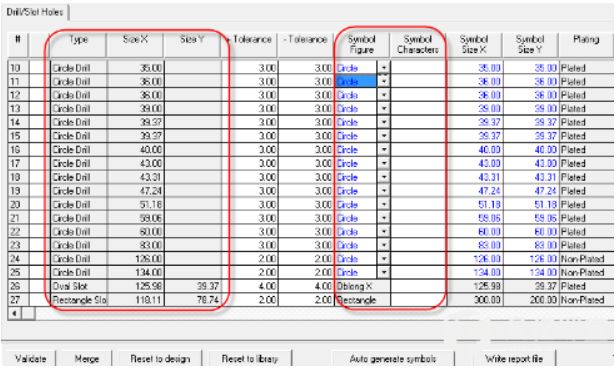615x375 pixels.
Task: Click the + Tolerance column header
Action: (x=249, y=44)
